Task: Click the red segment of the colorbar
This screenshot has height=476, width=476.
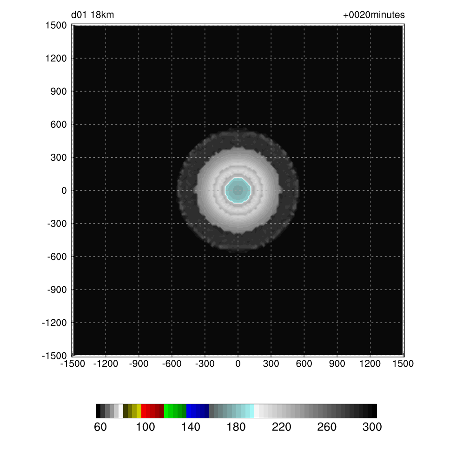Action: pos(152,411)
